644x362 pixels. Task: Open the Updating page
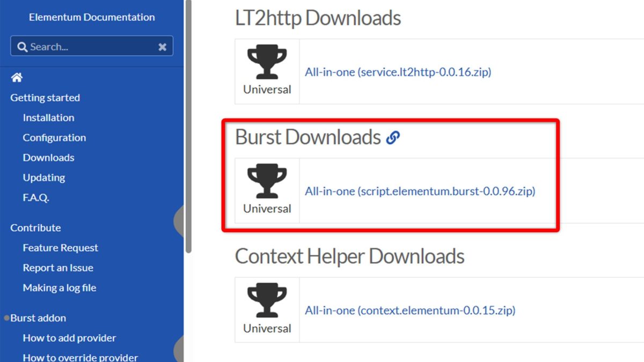44,178
